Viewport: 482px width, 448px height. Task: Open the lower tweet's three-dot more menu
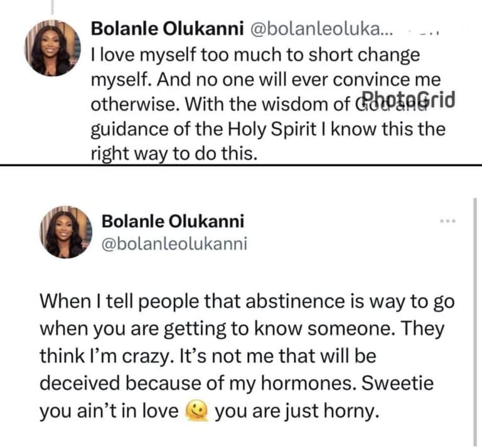(447, 221)
